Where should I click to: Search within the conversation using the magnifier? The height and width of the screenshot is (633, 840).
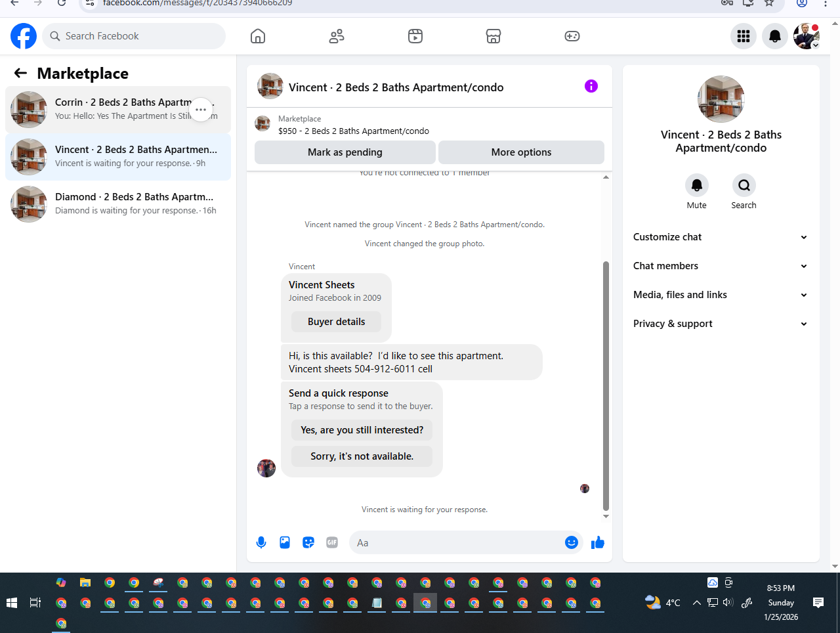(x=744, y=185)
